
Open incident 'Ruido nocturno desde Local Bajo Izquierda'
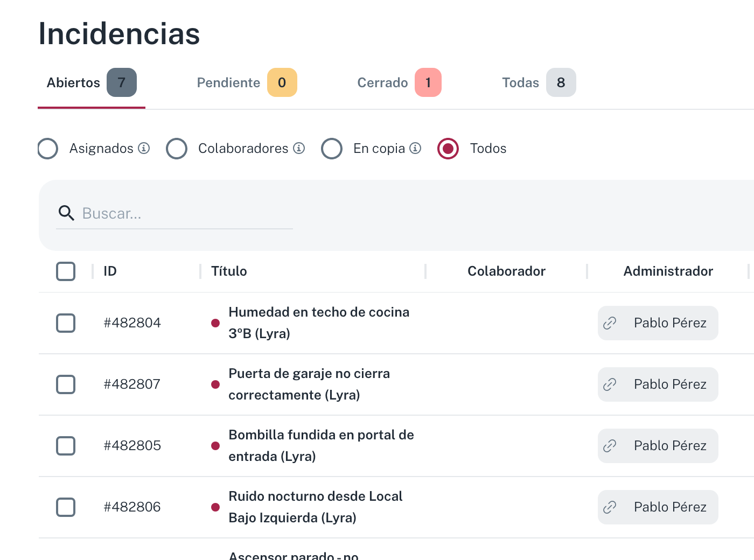pos(316,507)
